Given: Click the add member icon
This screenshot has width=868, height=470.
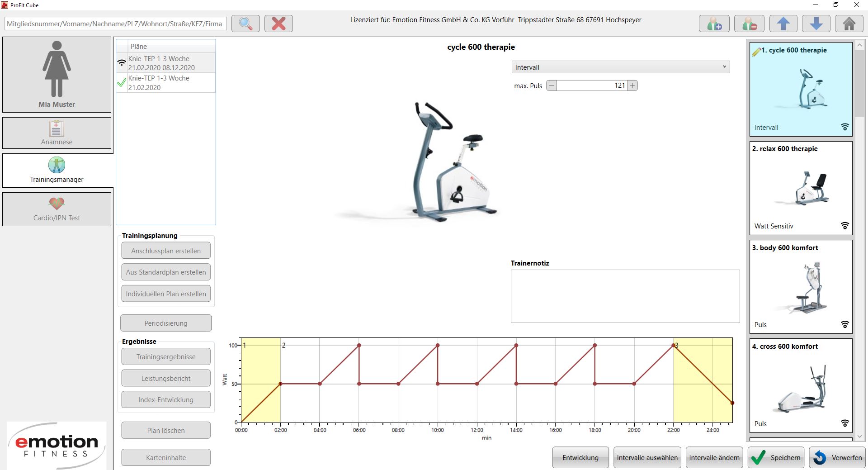Looking at the screenshot, I should coord(714,24).
